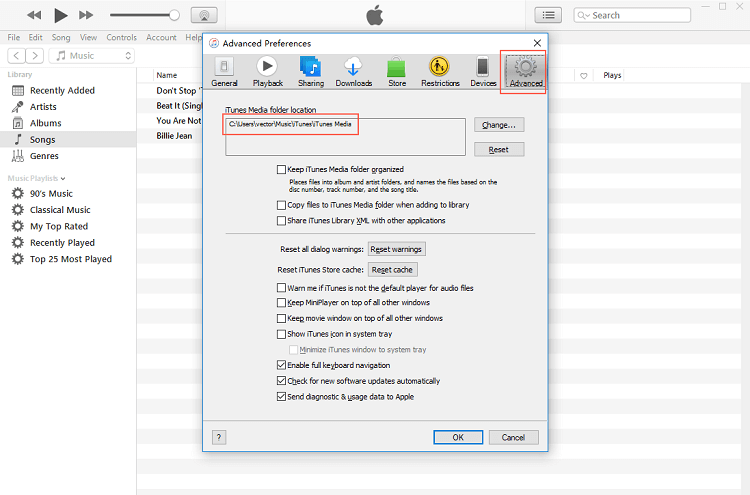Open Genres in Library sidebar
Image resolution: width=750 pixels, height=495 pixels.
[44, 156]
